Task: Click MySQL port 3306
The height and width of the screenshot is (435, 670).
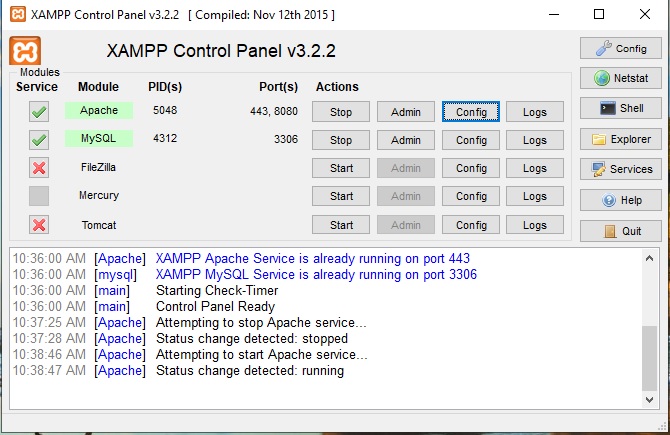Action: (286, 139)
